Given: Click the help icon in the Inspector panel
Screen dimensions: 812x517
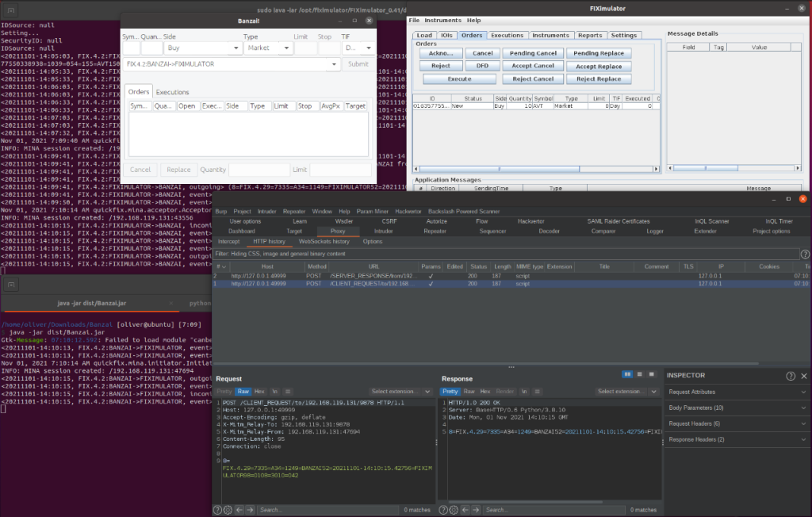Looking at the screenshot, I should pos(791,376).
